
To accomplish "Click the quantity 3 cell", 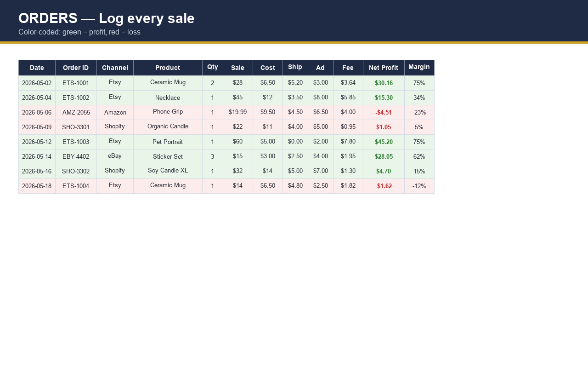I will click(x=213, y=157).
